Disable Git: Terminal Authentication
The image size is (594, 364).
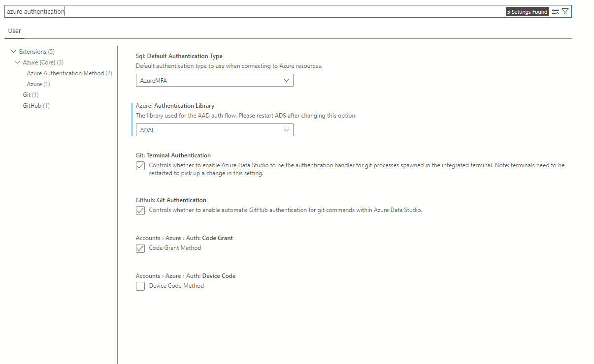(x=140, y=166)
